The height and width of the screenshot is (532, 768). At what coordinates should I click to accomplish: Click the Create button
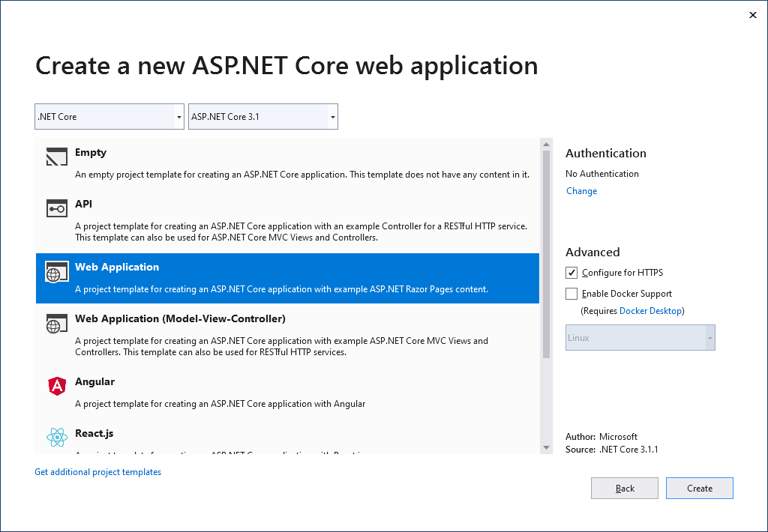[x=700, y=488]
